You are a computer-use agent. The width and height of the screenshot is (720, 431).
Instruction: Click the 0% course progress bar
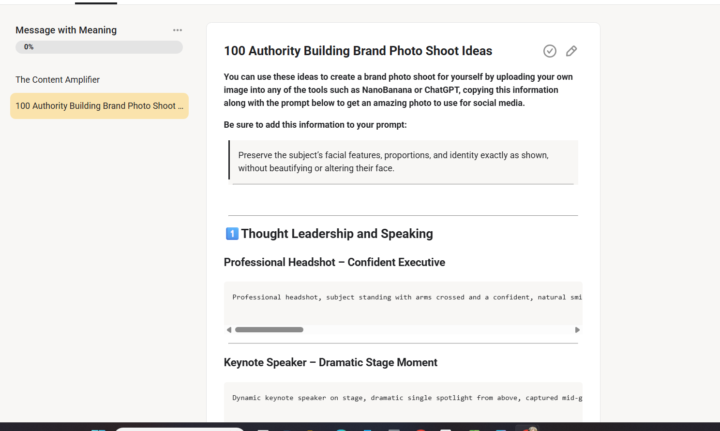point(99,47)
